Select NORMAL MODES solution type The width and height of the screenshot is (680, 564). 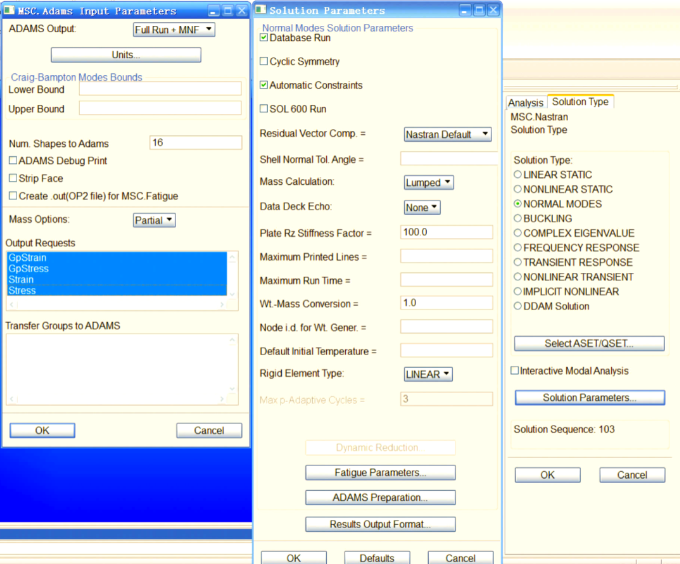pyautogui.click(x=517, y=203)
